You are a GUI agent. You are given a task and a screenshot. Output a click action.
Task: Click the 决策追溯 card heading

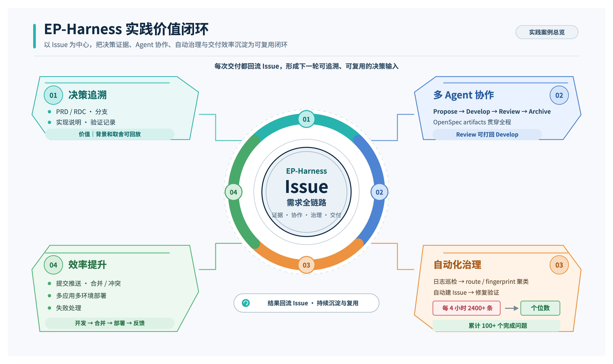coord(87,95)
